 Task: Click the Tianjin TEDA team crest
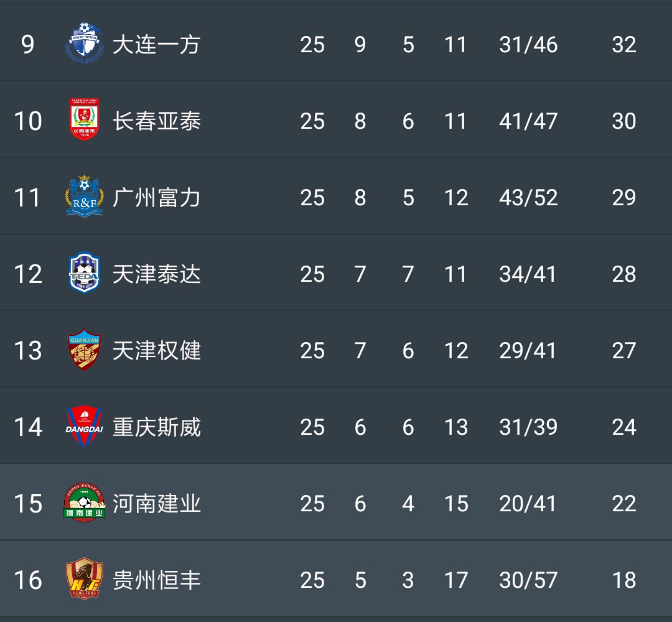pyautogui.click(x=84, y=273)
